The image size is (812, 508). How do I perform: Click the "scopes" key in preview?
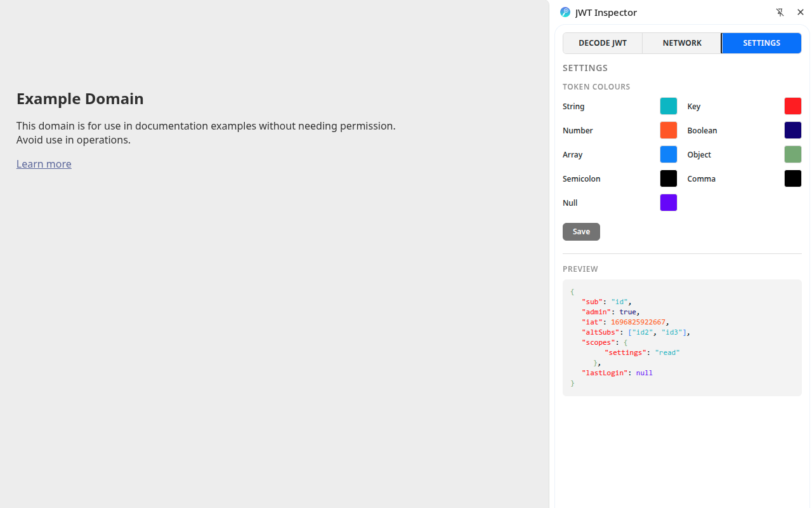(598, 342)
